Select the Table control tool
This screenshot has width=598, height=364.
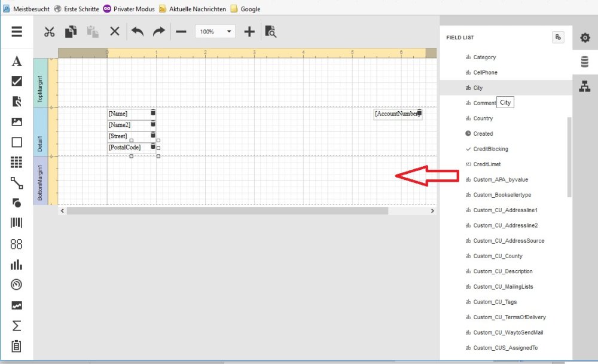[x=16, y=163]
